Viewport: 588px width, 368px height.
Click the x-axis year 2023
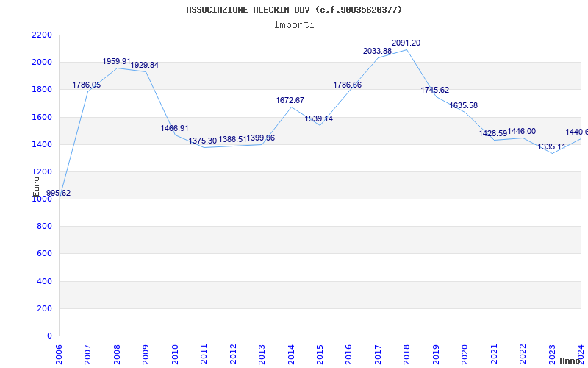pos(552,354)
